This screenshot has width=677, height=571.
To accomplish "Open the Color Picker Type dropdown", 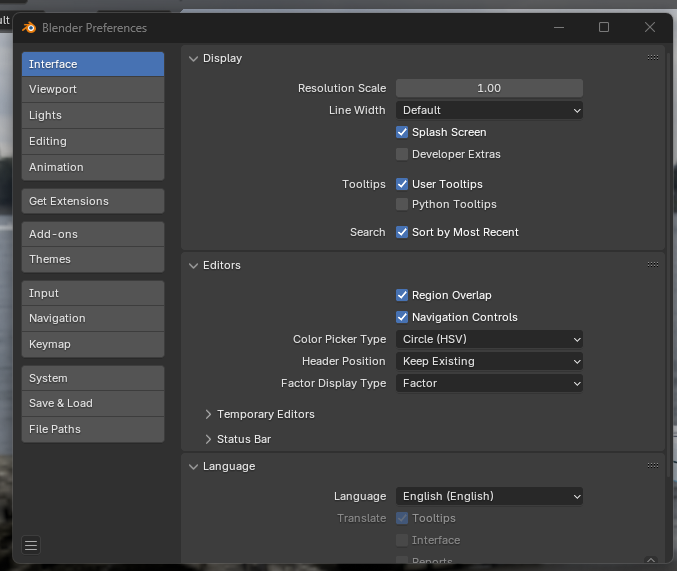I will tap(489, 339).
